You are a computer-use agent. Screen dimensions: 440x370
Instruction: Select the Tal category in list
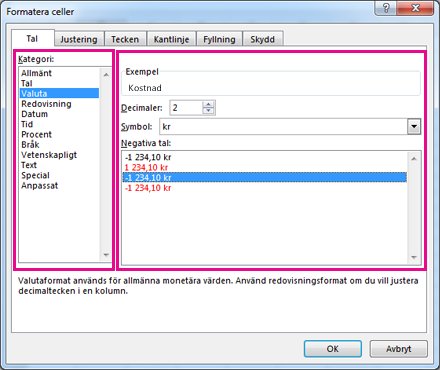click(x=59, y=83)
